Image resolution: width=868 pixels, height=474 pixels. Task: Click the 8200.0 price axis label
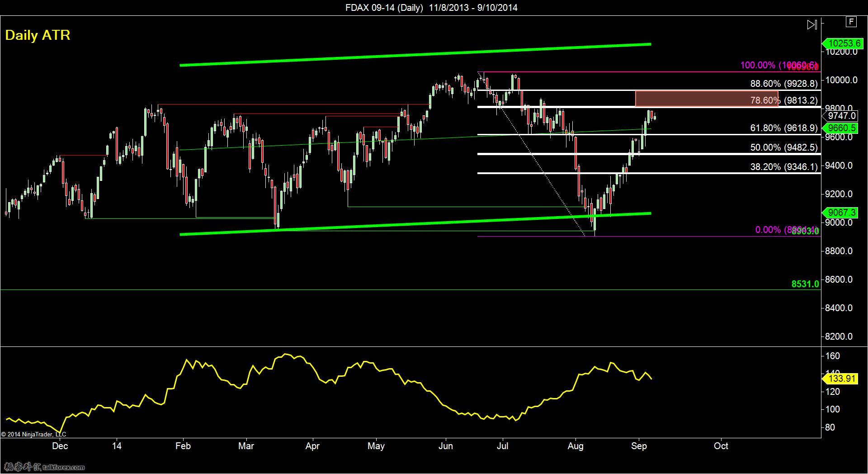839,337
